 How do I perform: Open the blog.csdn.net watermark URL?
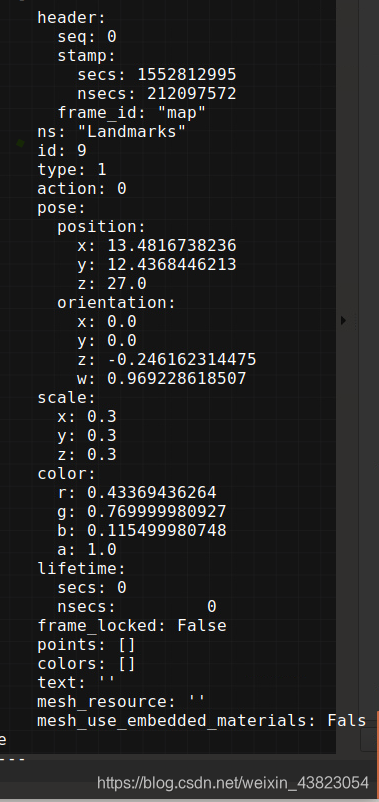(x=233, y=782)
